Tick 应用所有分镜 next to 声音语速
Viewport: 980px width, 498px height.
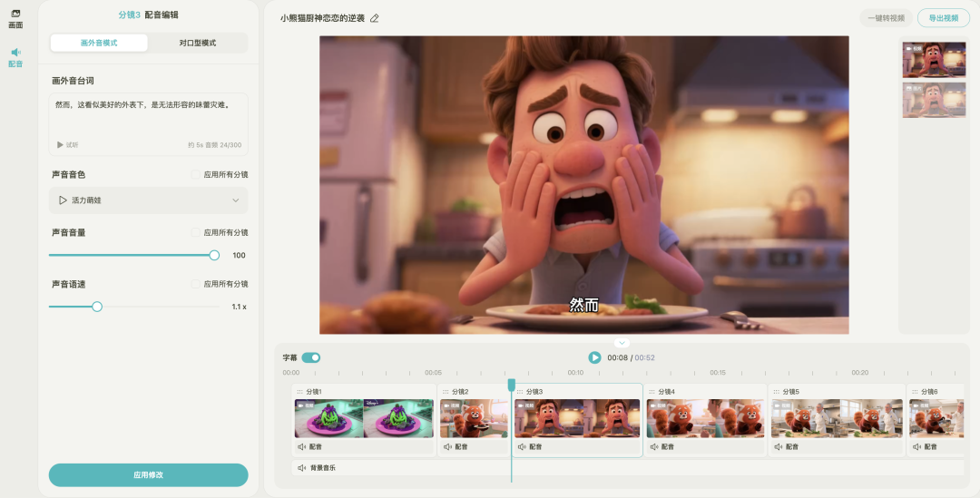pos(196,284)
